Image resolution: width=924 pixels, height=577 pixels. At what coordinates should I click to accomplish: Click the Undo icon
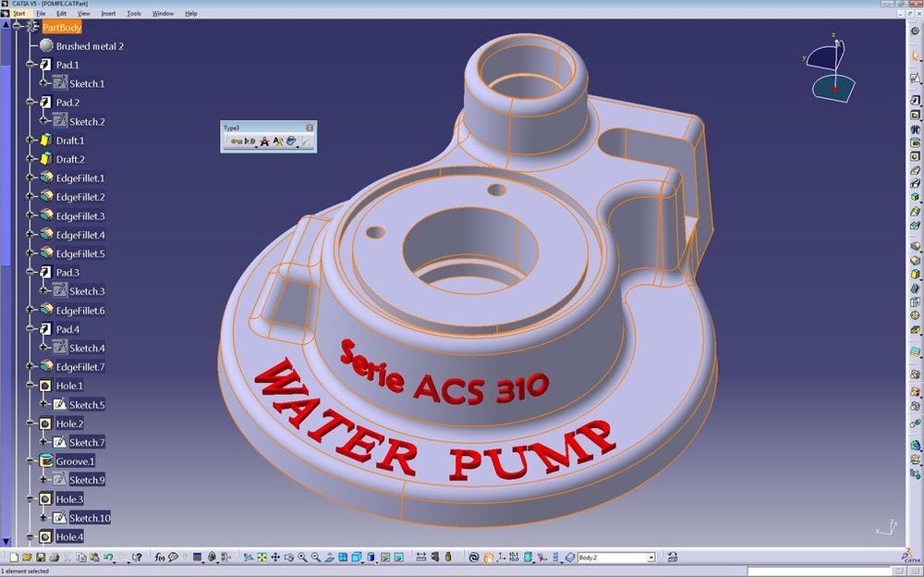point(108,557)
